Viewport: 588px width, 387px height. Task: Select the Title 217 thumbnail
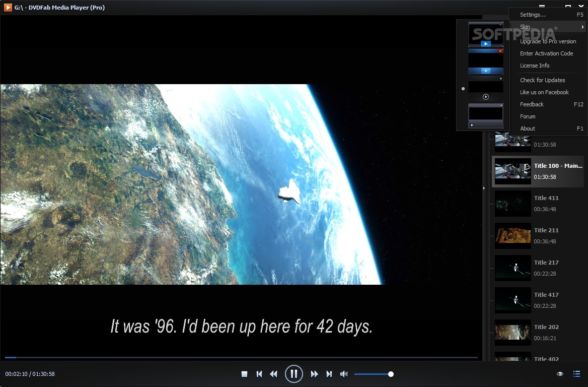point(512,268)
